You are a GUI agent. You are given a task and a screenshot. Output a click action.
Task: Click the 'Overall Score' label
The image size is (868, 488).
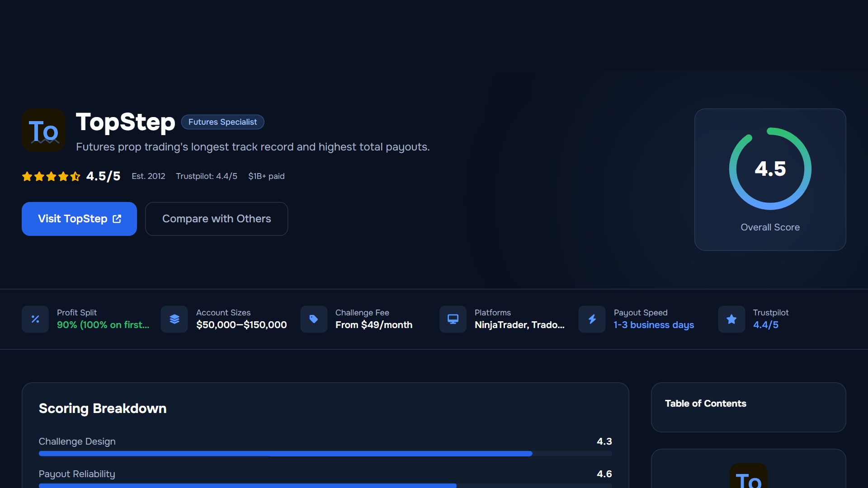pos(770,227)
